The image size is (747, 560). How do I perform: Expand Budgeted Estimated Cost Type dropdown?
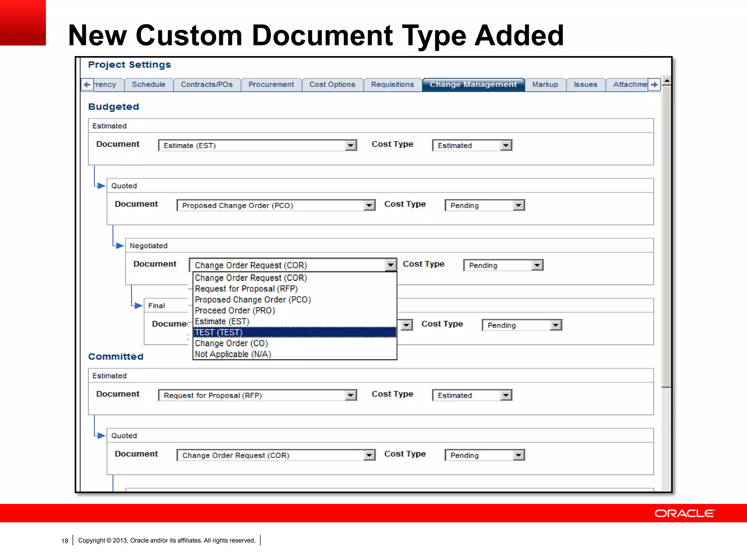(x=472, y=145)
